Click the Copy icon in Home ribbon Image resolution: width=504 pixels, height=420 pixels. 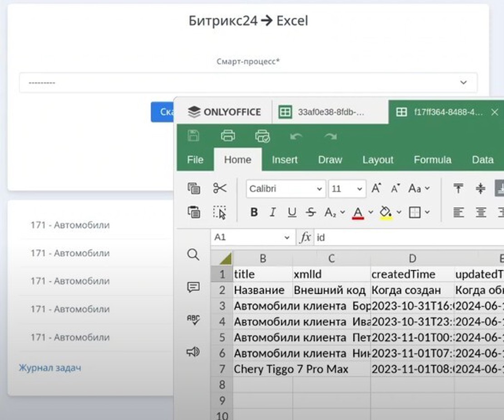coord(194,188)
